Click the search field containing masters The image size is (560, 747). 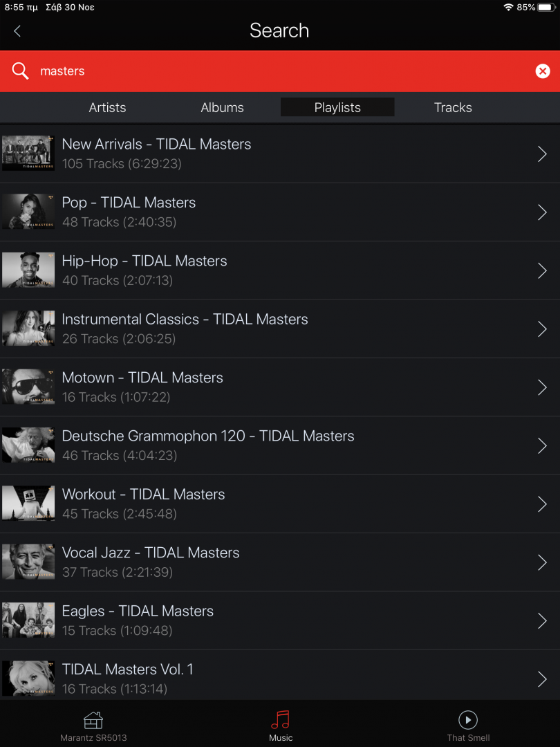[x=277, y=71]
